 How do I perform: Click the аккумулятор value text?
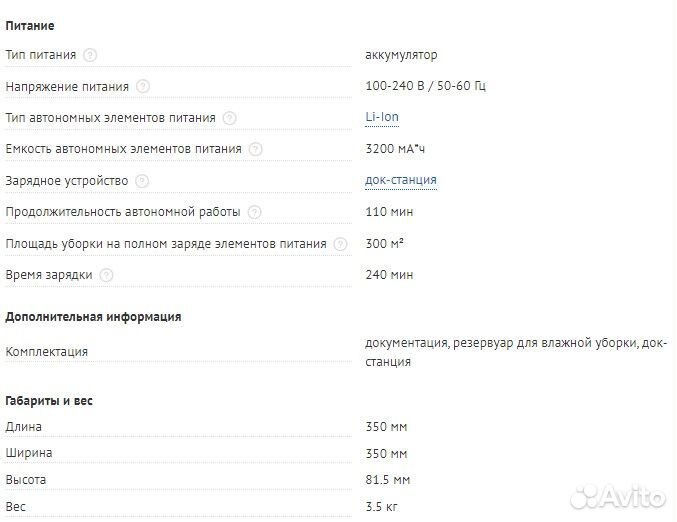401,54
